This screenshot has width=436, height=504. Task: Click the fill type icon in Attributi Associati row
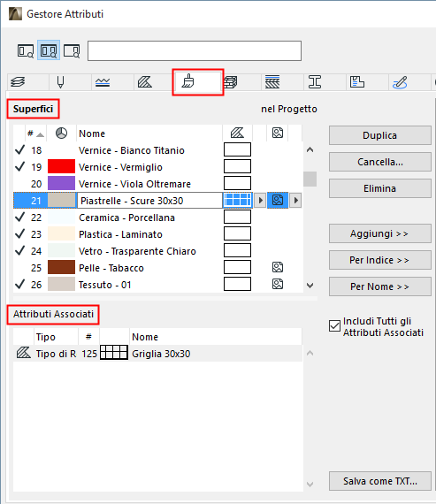point(24,353)
